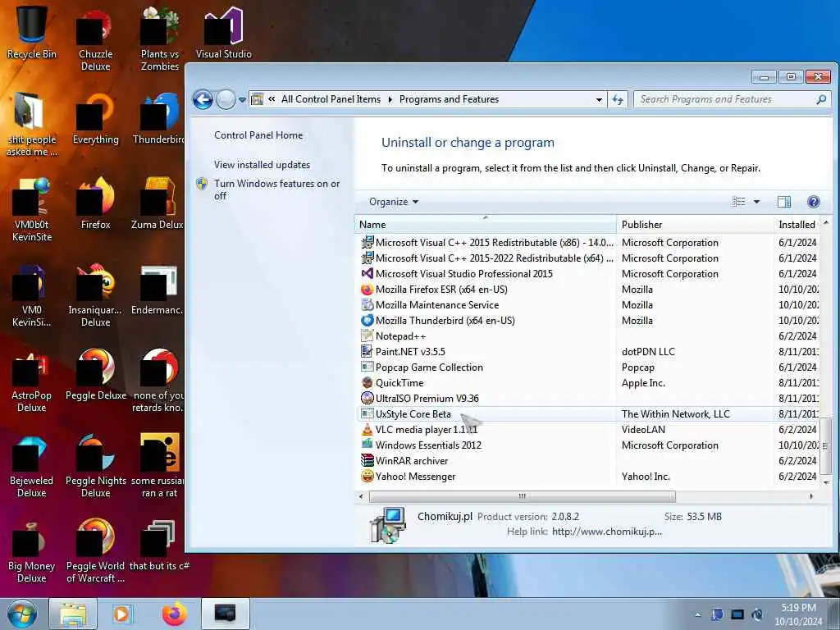Open the chomikuj.pl help link
Viewport: 840px width, 630px height.
[607, 532]
